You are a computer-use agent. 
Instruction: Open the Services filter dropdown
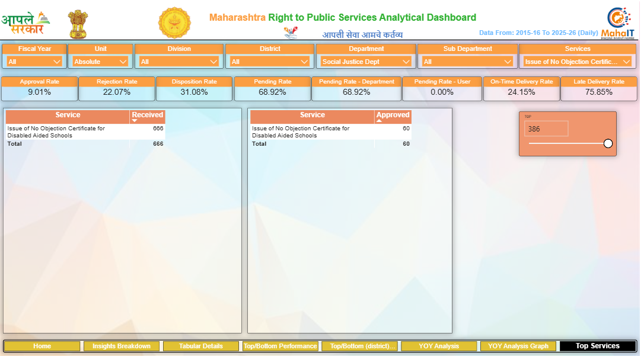pyautogui.click(x=577, y=62)
